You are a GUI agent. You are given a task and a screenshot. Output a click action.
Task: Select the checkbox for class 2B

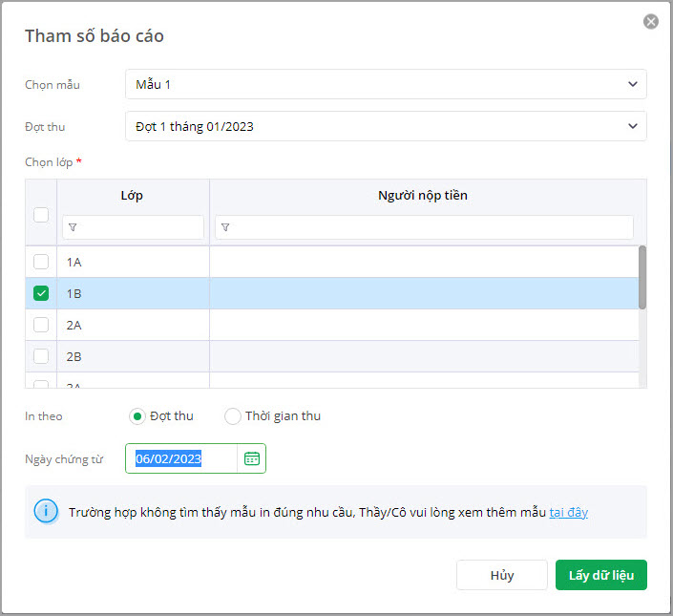pyautogui.click(x=41, y=356)
